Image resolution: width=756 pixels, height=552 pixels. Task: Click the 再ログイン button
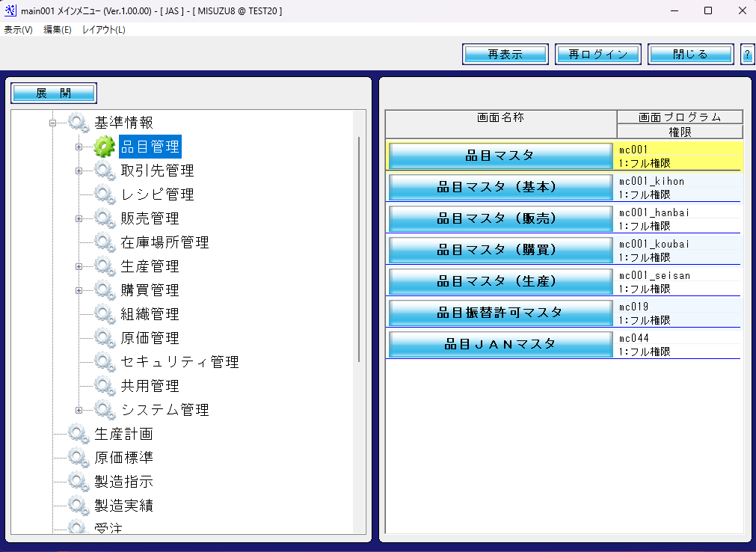[x=598, y=55]
